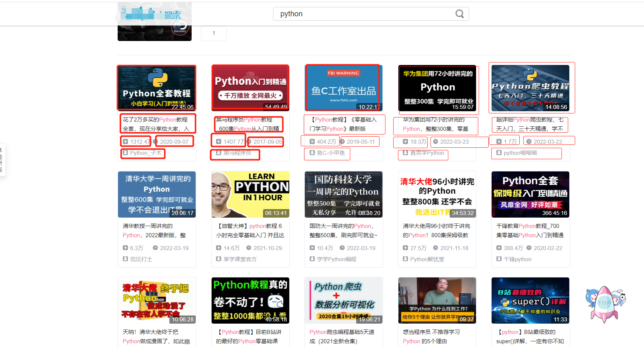The image size is (644, 348).
Task: Open 清华大佬终于把Python做成动漫了 thumbnail
Action: point(157,300)
